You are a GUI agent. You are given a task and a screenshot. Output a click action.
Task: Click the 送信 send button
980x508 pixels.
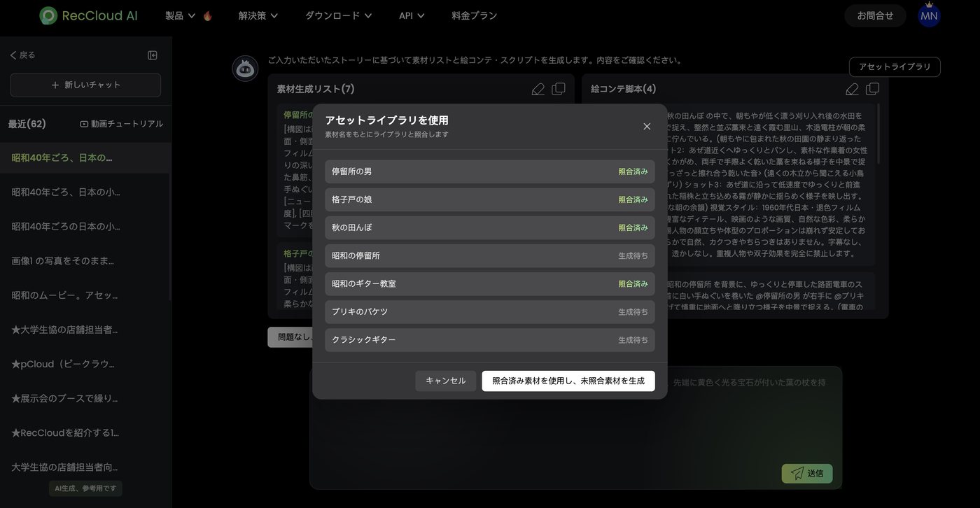click(x=807, y=474)
